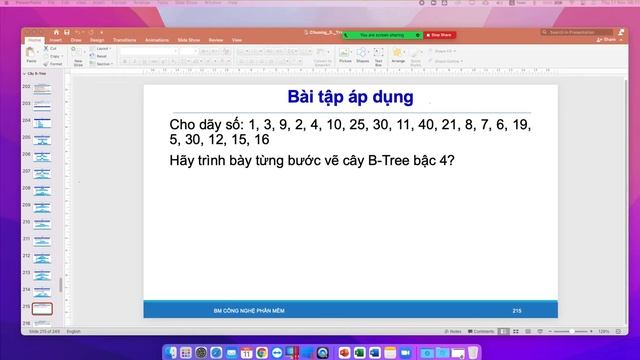Select slide 208 thumbnail
Viewport: 640px width, 360px height.
pyautogui.click(x=42, y=190)
